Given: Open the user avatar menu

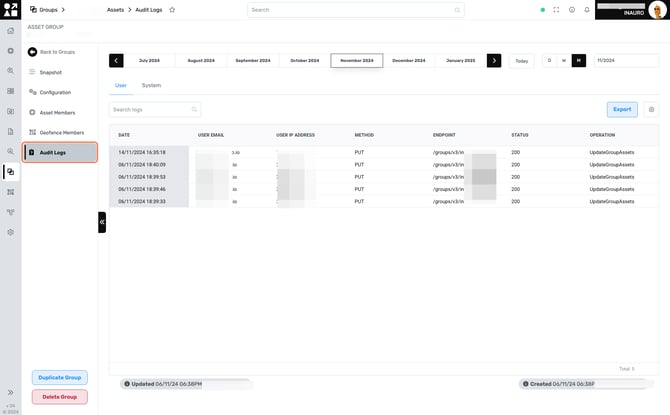Looking at the screenshot, I should [x=657, y=10].
